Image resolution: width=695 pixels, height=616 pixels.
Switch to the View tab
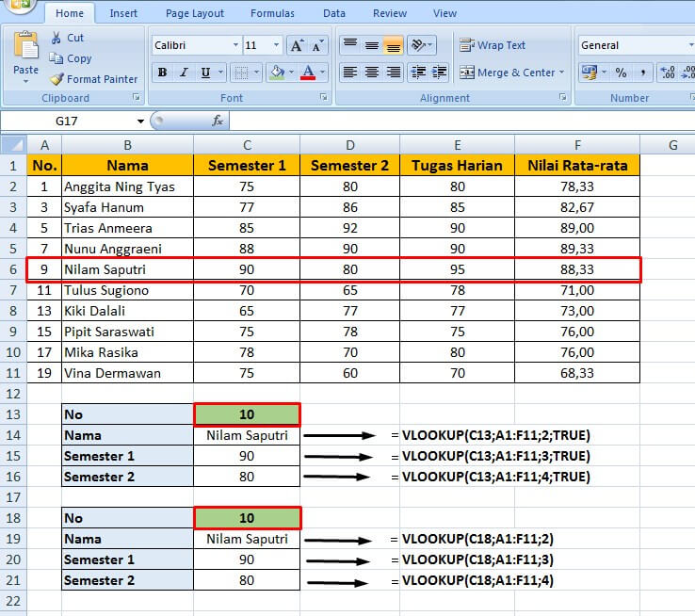444,13
